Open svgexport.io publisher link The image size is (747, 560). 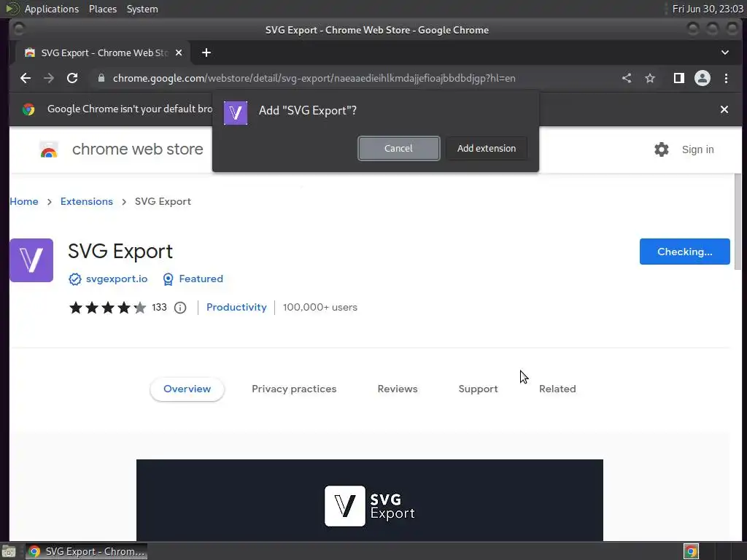point(117,279)
